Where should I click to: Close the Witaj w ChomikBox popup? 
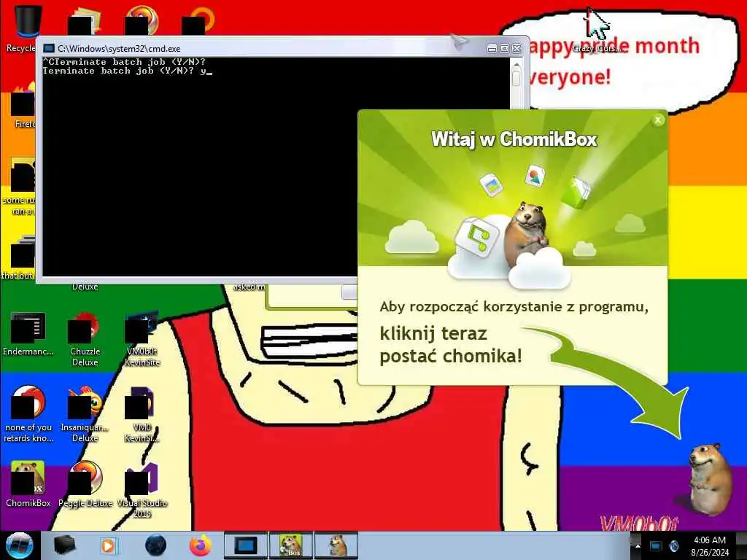658,120
